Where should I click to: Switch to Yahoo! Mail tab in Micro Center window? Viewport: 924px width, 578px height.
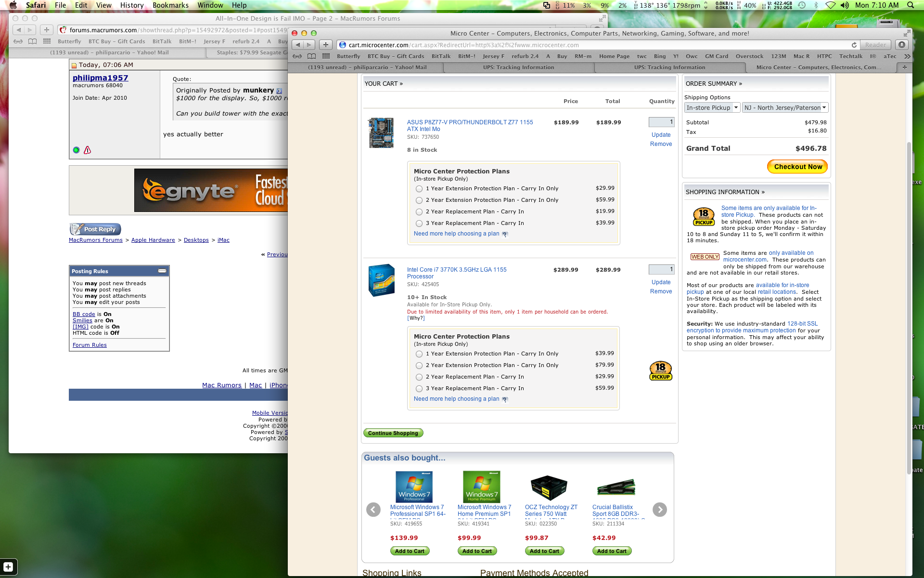367,67
